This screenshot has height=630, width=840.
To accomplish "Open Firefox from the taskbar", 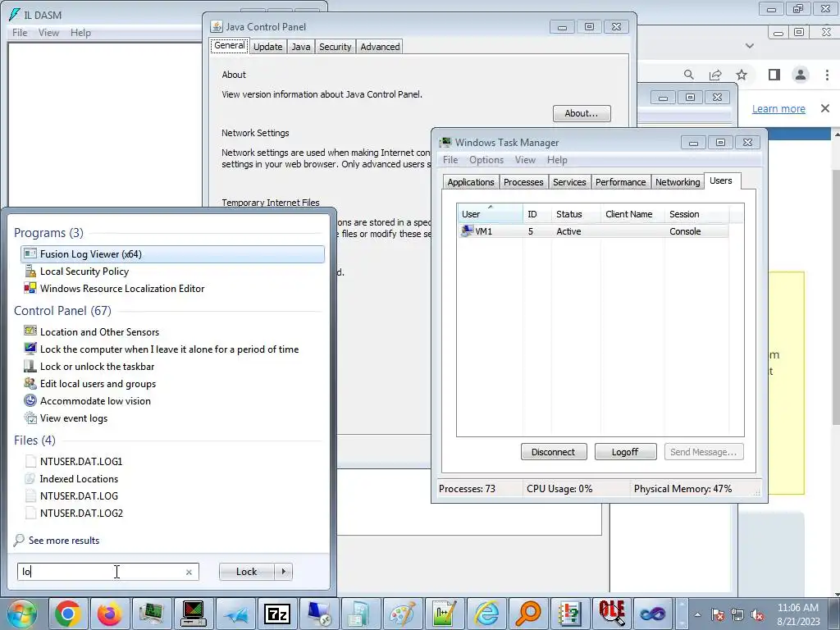I will [110, 614].
